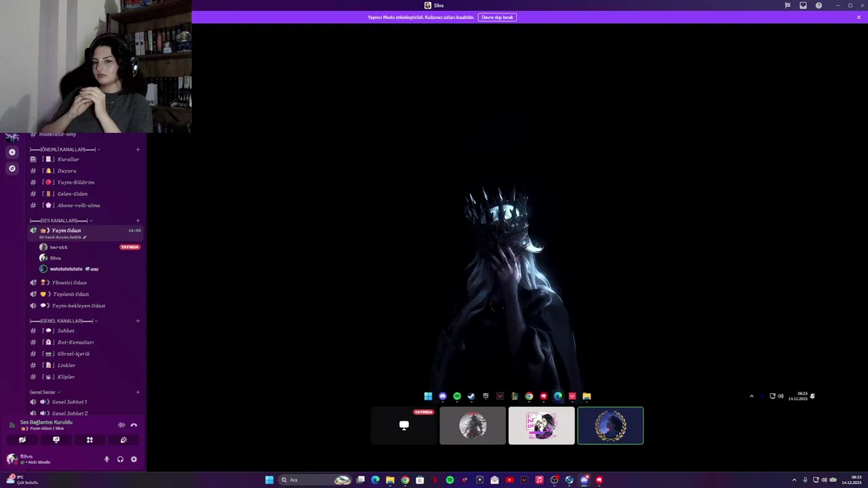Click the red YAYINDA badge beside beratt
This screenshot has width=868, height=488.
[130, 247]
